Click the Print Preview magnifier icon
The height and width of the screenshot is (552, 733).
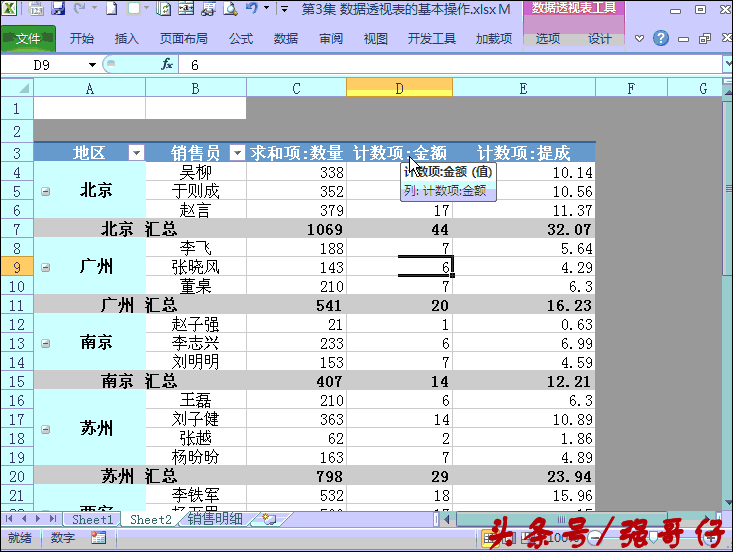coord(230,8)
